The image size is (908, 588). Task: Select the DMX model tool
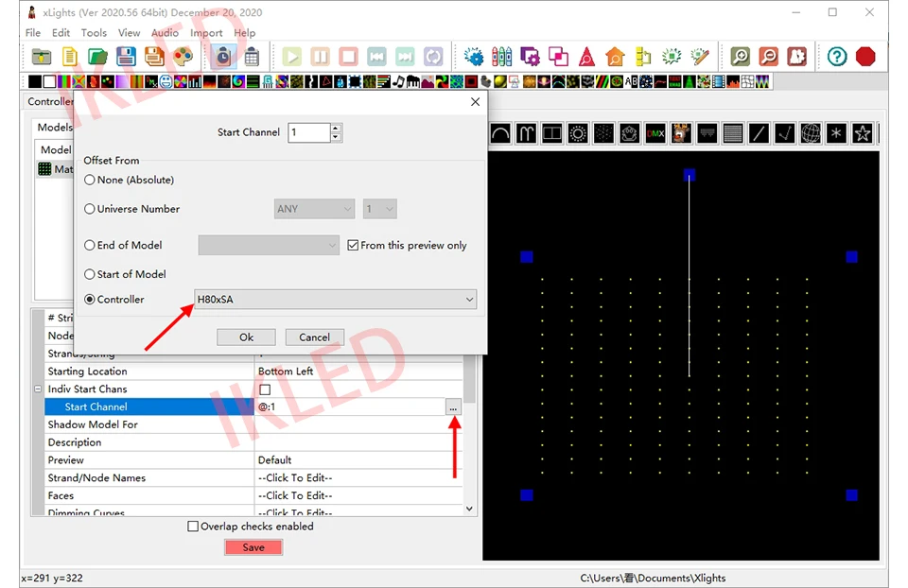tap(655, 133)
